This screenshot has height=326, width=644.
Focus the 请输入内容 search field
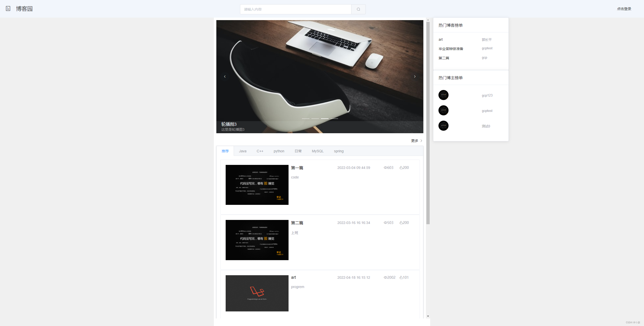[x=296, y=9]
